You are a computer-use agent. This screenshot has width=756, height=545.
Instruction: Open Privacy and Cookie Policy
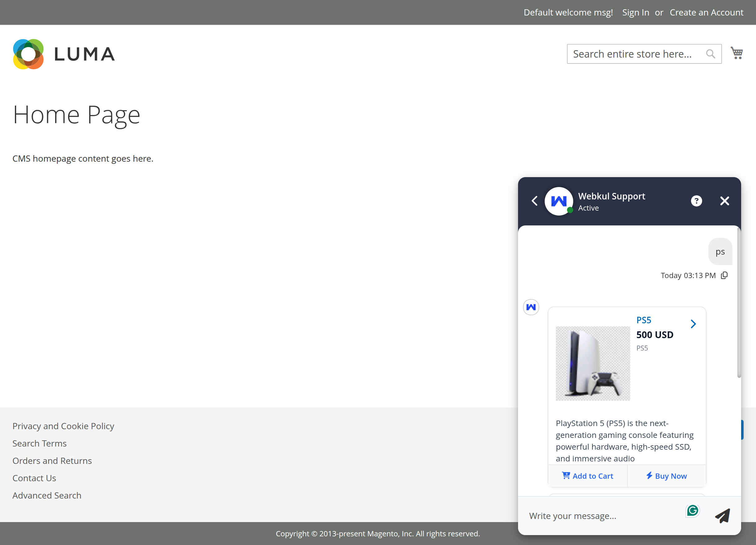(63, 426)
